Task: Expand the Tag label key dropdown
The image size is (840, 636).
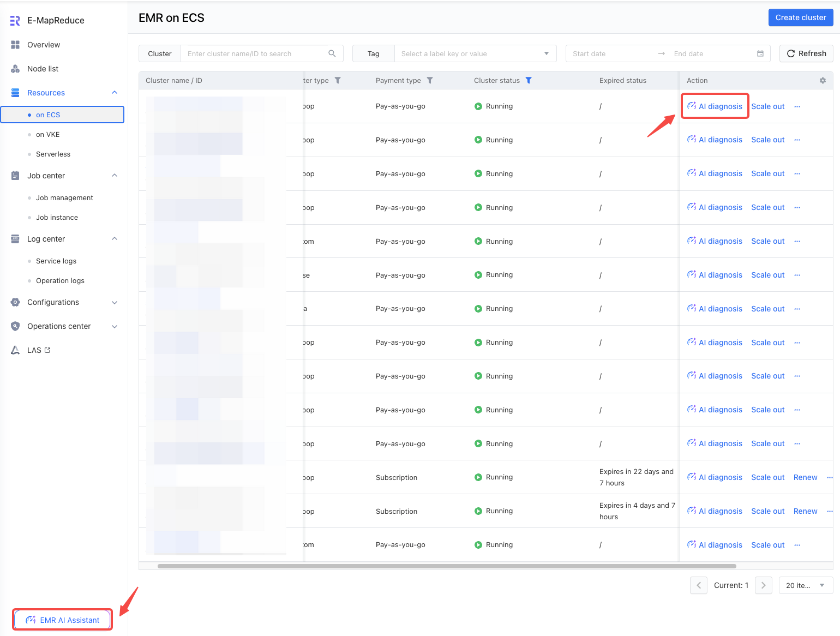Action: pos(547,53)
